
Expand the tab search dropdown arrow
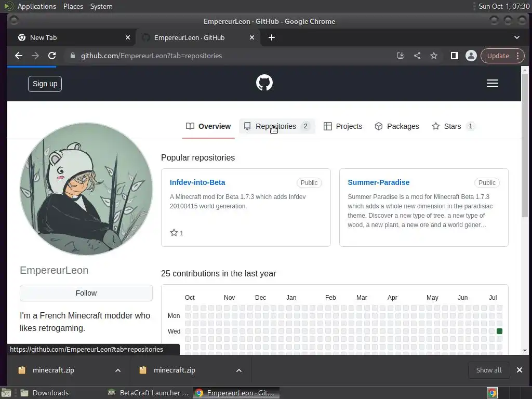517,37
